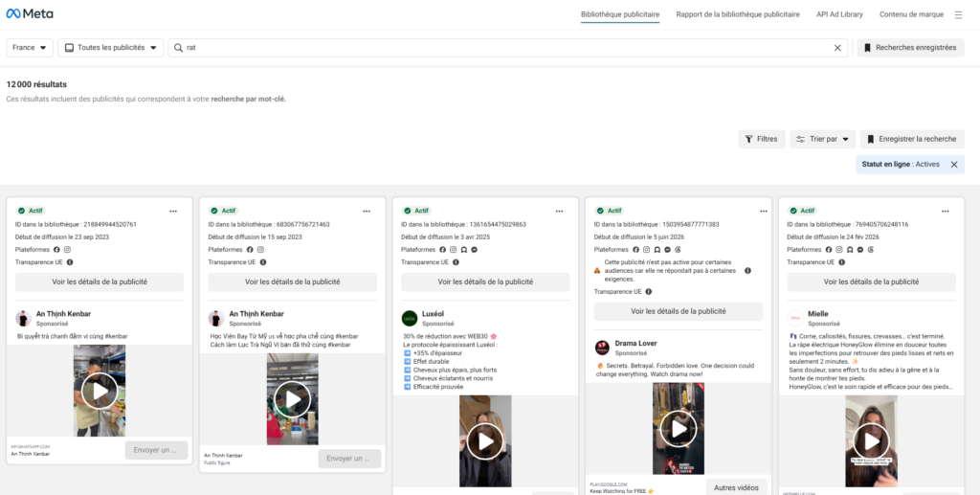Image resolution: width=980 pixels, height=495 pixels.
Task: Click Transparence UE info icon on Drama Lover card
Action: [649, 292]
